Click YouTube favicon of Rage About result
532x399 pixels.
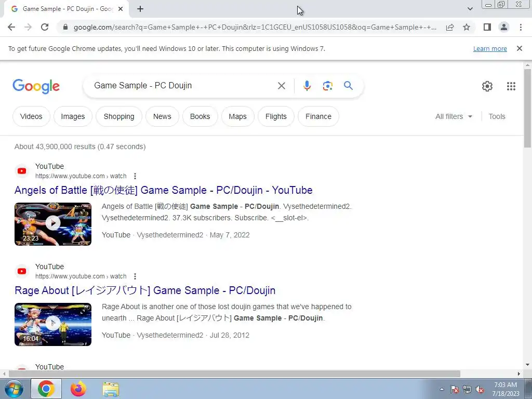click(22, 271)
